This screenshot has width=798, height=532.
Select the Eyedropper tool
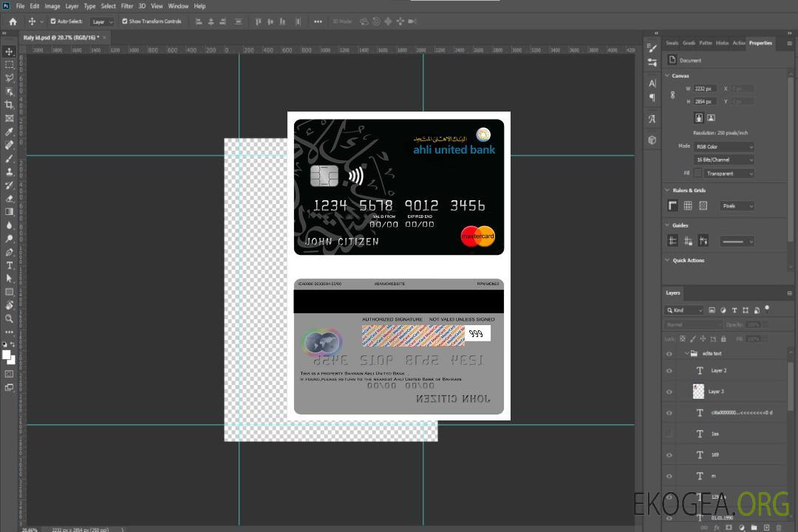tap(9, 132)
